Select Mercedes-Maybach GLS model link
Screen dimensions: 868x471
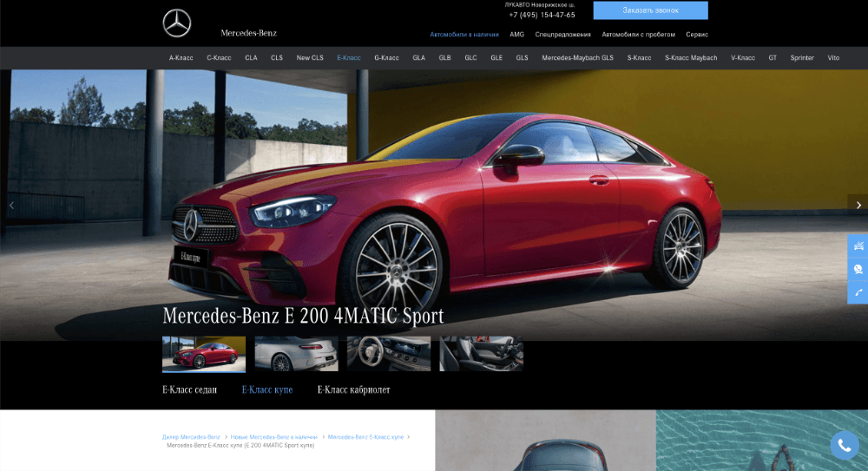tap(577, 57)
